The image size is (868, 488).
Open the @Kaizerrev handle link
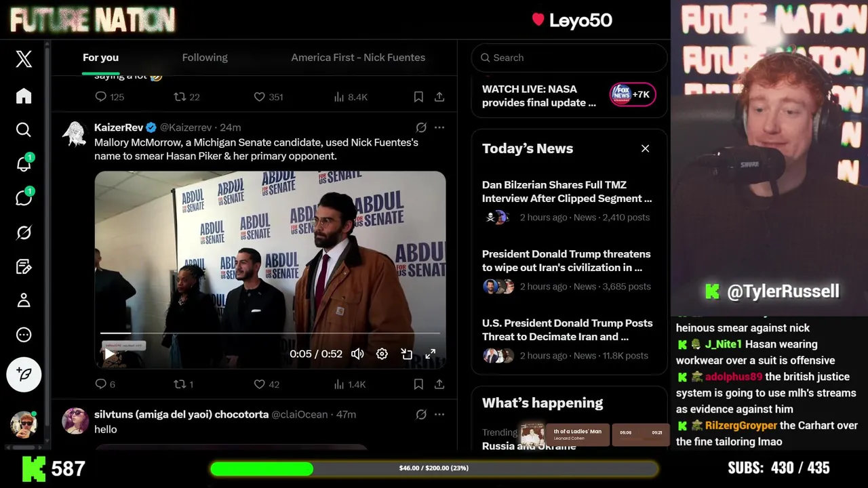[x=186, y=127]
